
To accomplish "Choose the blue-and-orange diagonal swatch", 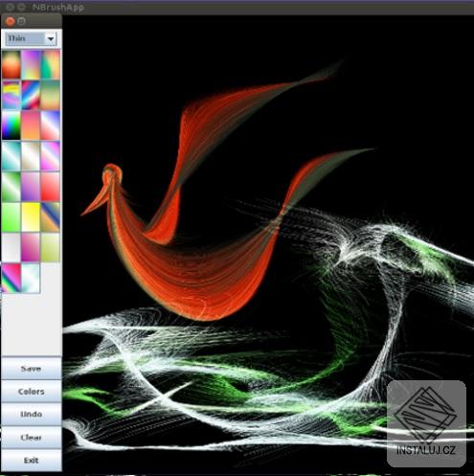I will pyautogui.click(x=51, y=217).
